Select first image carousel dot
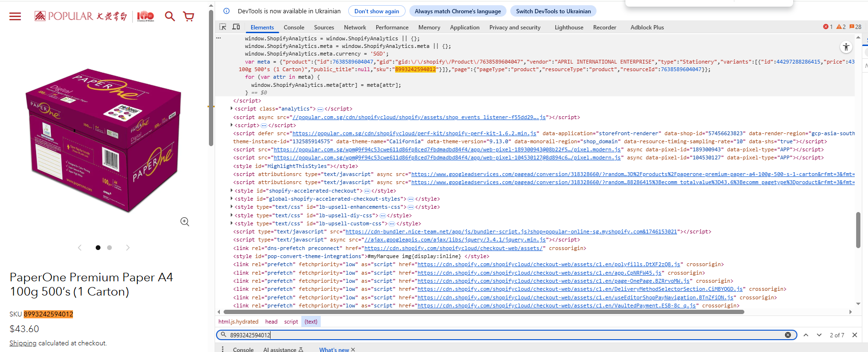 [x=98, y=248]
